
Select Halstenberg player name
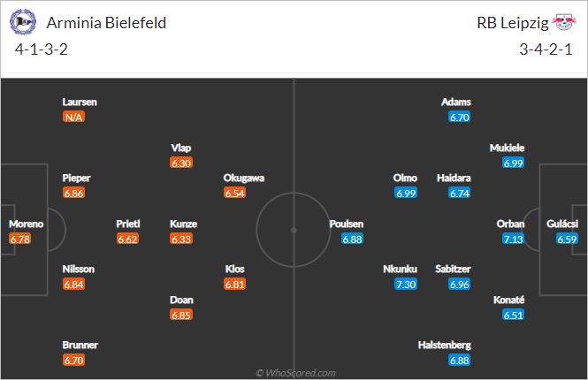445,345
